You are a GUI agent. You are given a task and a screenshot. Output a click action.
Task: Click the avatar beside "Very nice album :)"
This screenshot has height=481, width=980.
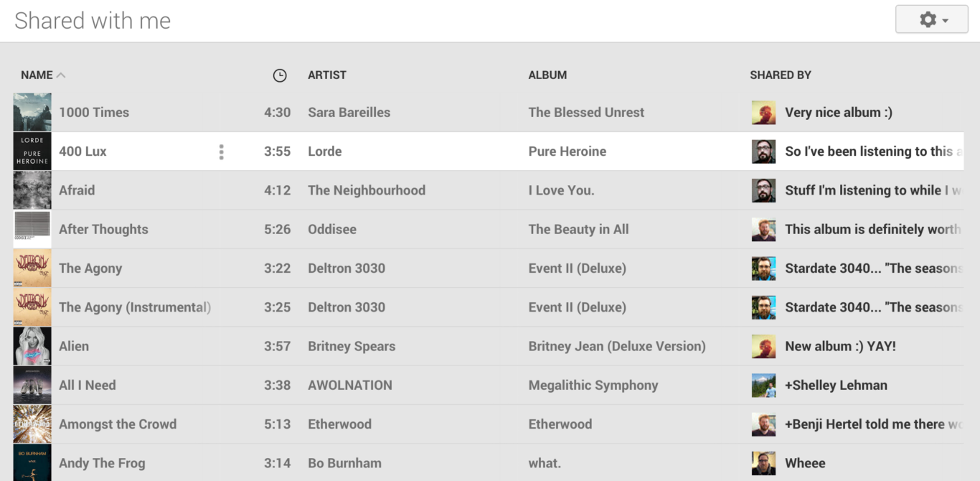[x=763, y=113]
